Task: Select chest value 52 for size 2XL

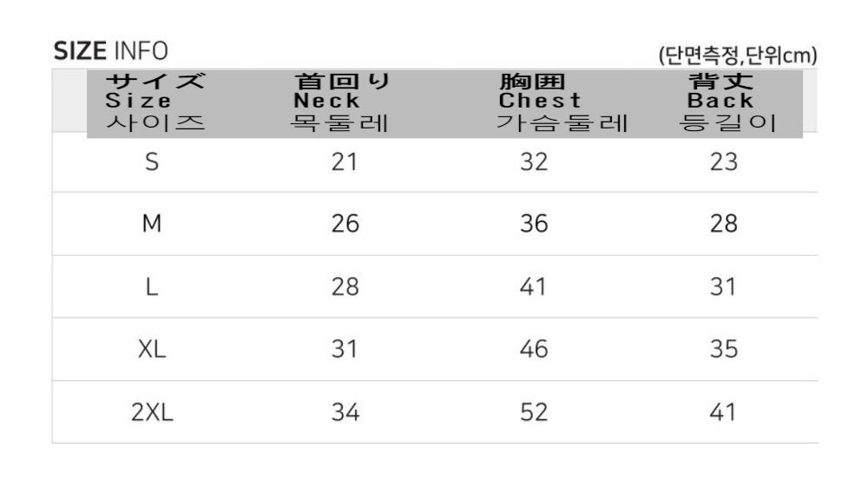Action: tap(534, 412)
